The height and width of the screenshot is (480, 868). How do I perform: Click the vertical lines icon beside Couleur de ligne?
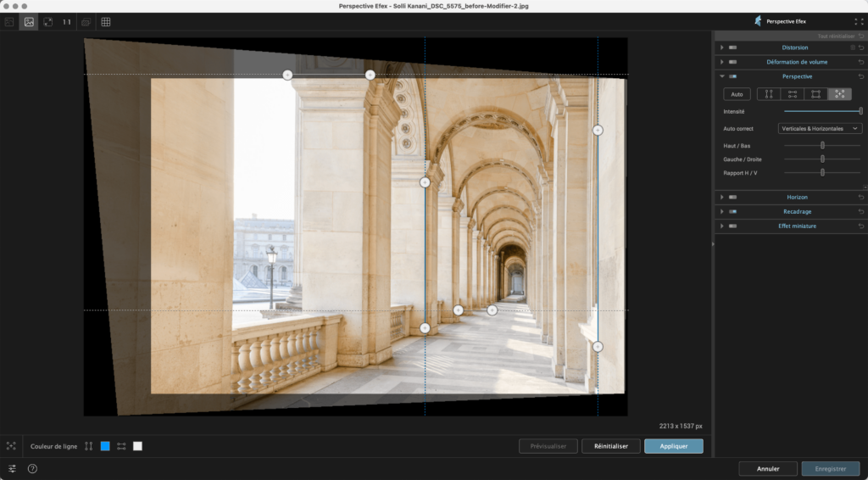88,446
